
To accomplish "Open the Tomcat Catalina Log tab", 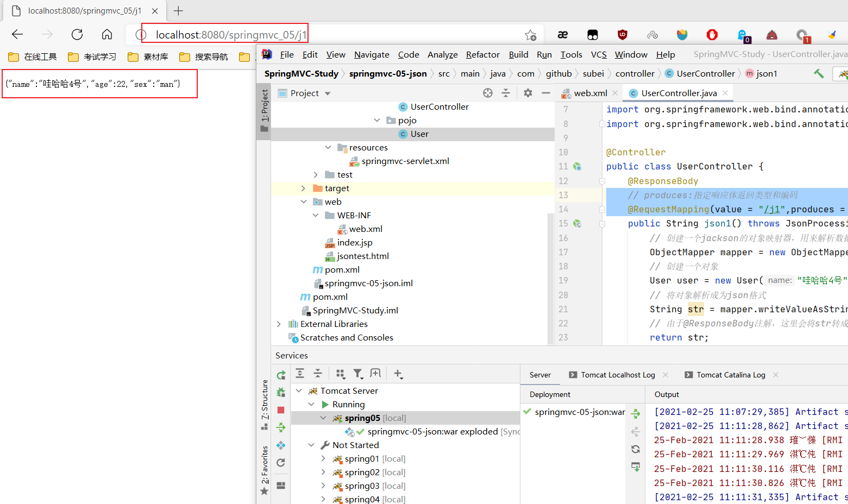I will (x=730, y=375).
